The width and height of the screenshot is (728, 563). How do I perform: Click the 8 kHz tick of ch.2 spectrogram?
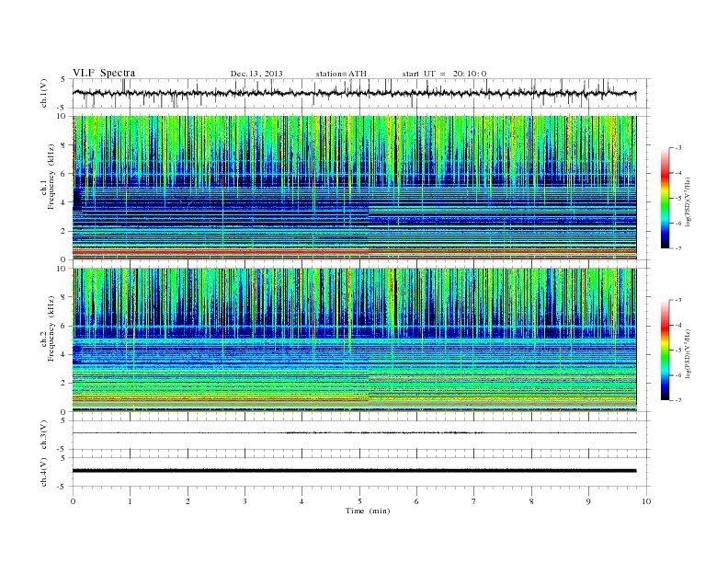click(x=64, y=297)
